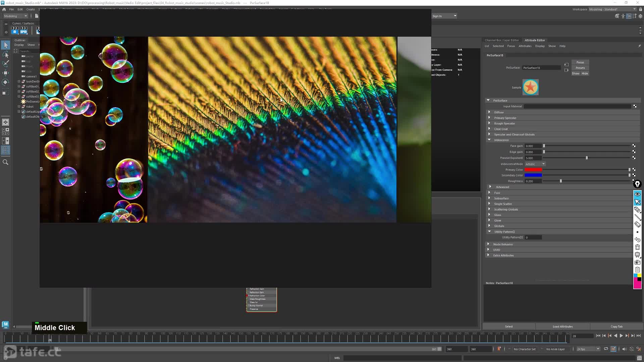The width and height of the screenshot is (644, 362).
Task: Pin the Attribute Editor with pin icon
Action: (x=639, y=46)
